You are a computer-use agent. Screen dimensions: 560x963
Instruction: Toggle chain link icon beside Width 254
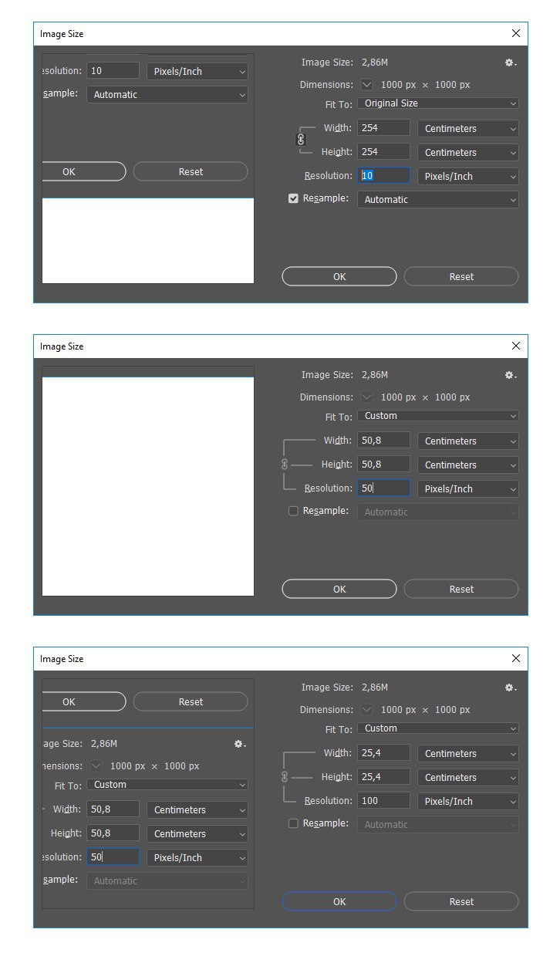(301, 140)
